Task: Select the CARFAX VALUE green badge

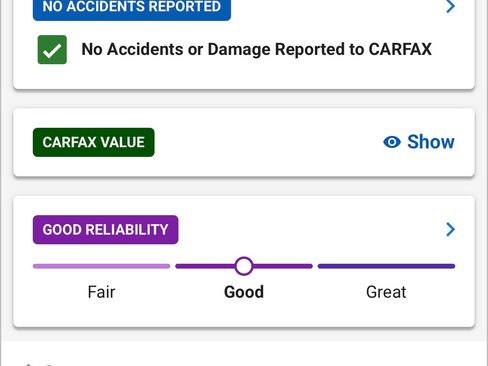Action: click(x=94, y=142)
